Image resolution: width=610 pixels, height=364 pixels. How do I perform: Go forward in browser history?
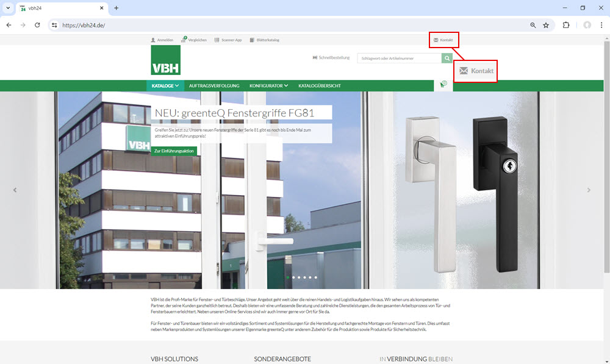click(x=23, y=25)
